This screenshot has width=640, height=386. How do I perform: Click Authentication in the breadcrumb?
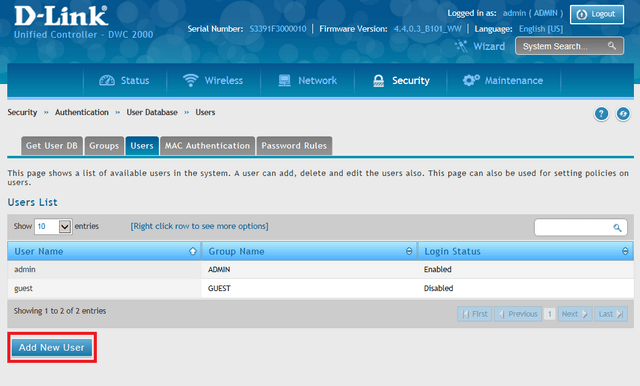point(82,112)
